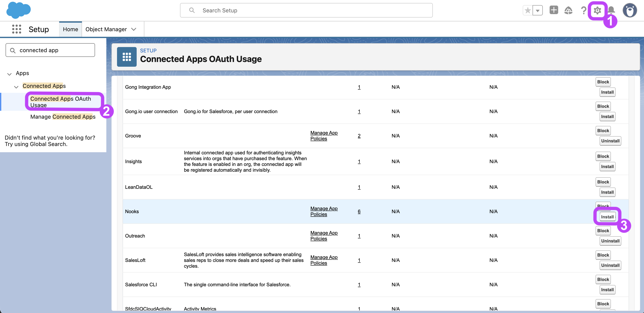Open Manage App Policies for Outreach
This screenshot has width=644, height=313.
click(324, 236)
